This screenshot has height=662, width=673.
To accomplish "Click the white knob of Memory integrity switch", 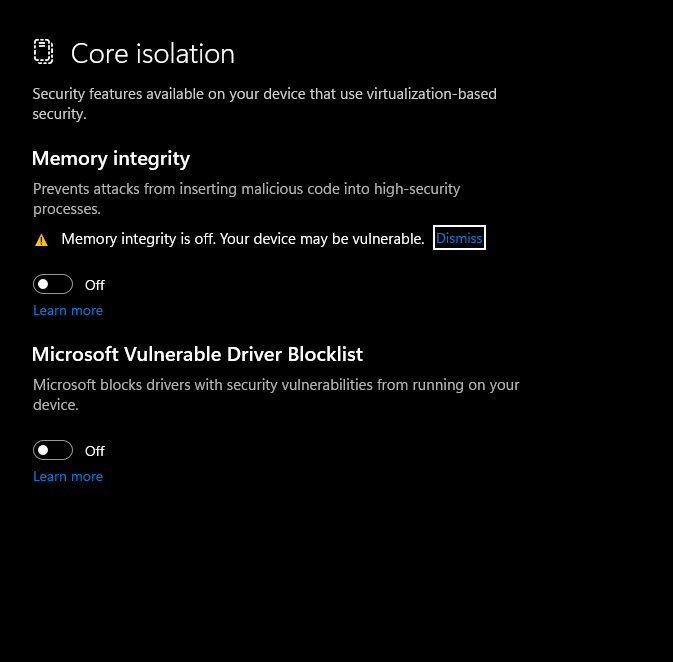I will pos(44,284).
